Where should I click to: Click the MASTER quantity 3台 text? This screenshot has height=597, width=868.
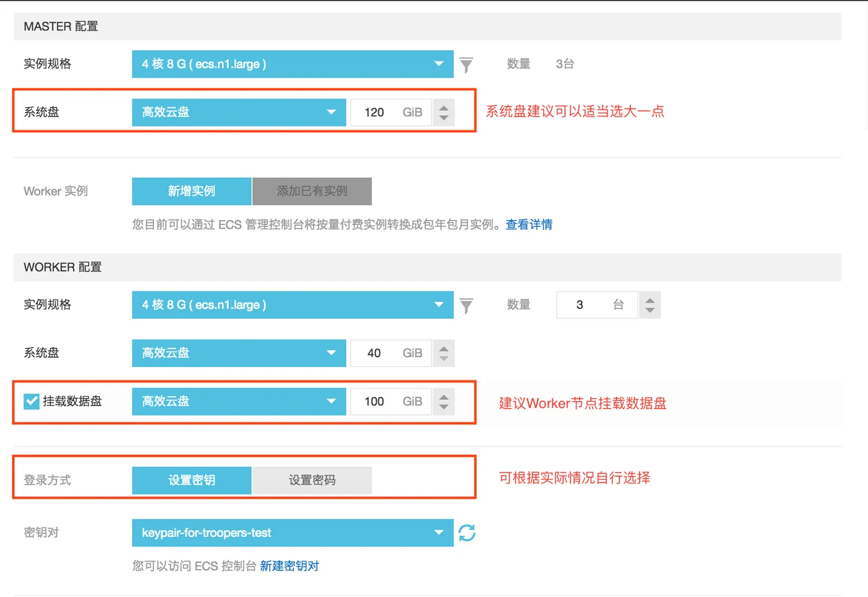(x=565, y=64)
